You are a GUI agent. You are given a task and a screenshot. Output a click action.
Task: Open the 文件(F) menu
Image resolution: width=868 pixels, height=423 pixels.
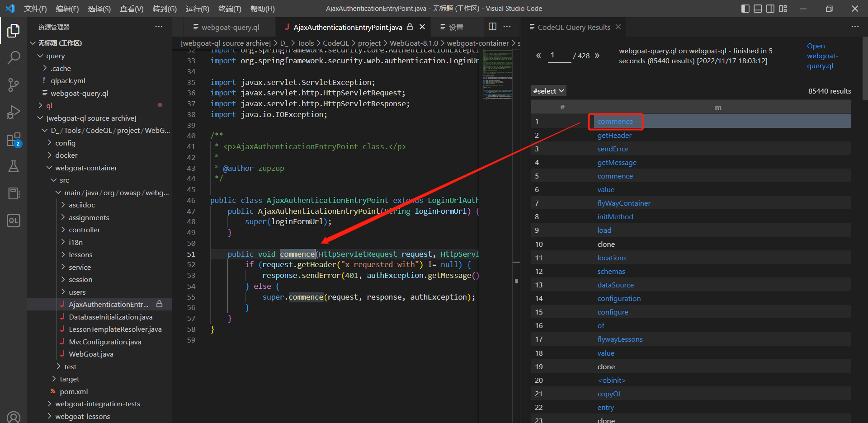click(35, 9)
